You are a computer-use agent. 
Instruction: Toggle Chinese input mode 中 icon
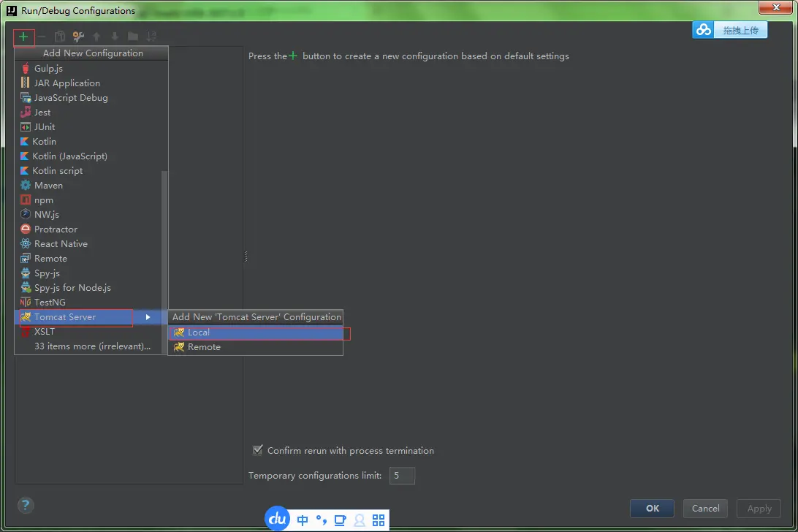click(x=303, y=520)
